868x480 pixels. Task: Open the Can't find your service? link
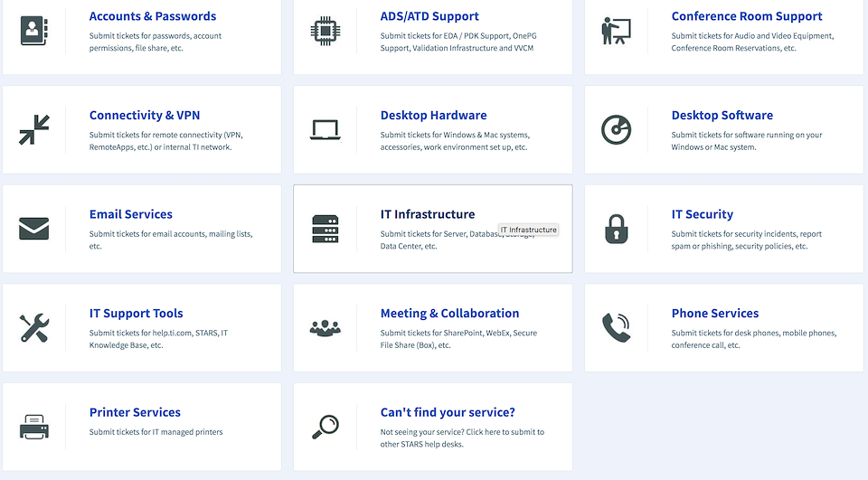[x=448, y=412]
